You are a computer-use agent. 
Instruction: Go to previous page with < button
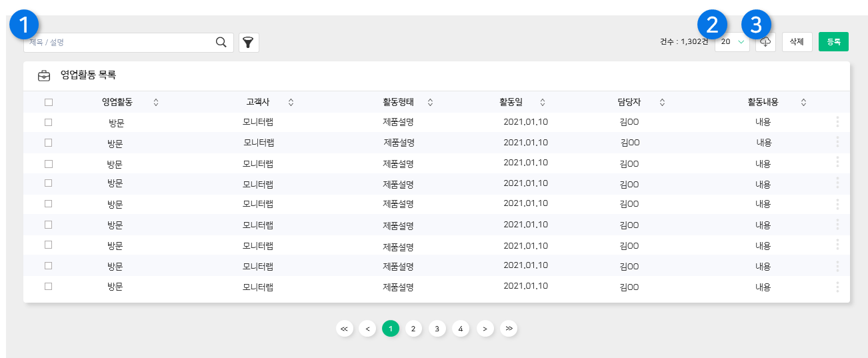tap(367, 328)
